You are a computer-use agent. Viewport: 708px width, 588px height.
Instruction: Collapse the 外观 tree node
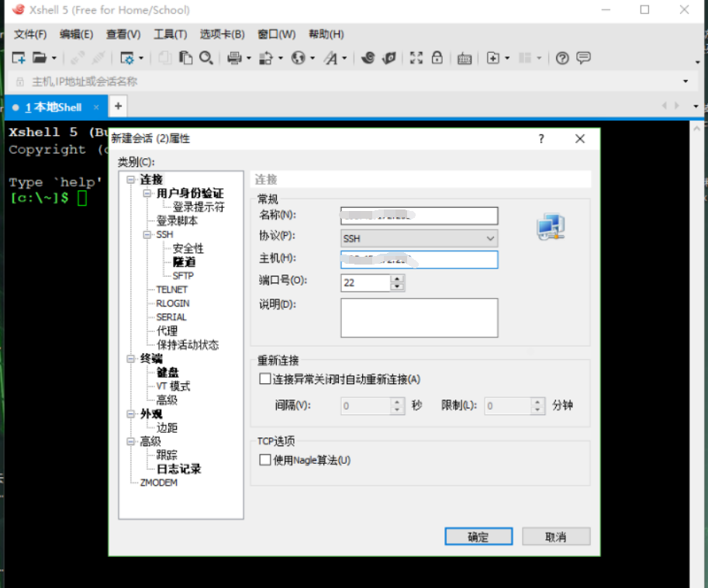point(130,413)
